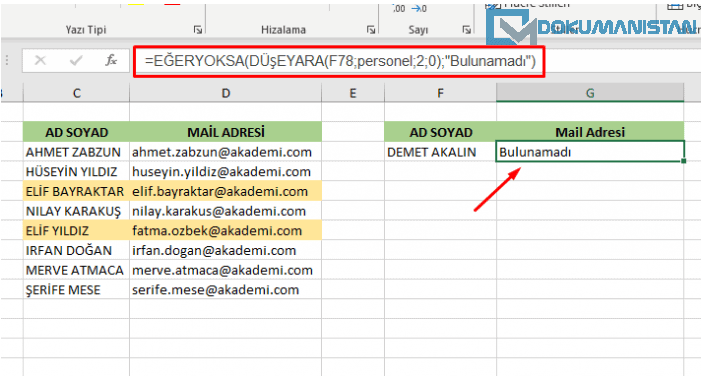
Task: Click the AD SOYAD header in column C
Action: [x=76, y=132]
